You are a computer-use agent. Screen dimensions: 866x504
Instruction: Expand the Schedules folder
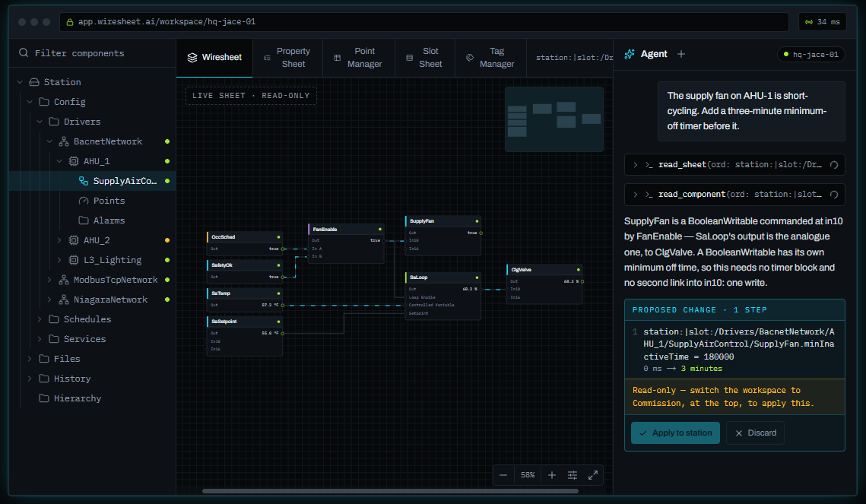40,319
